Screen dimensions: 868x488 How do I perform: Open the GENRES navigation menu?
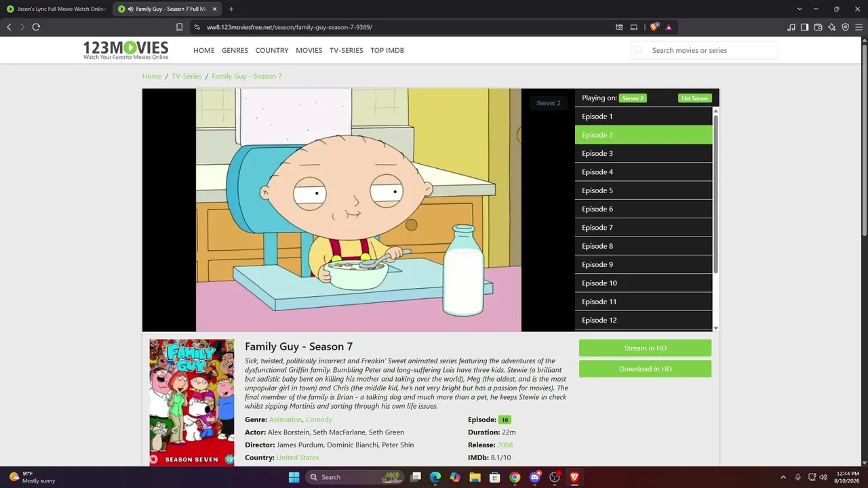click(235, 50)
